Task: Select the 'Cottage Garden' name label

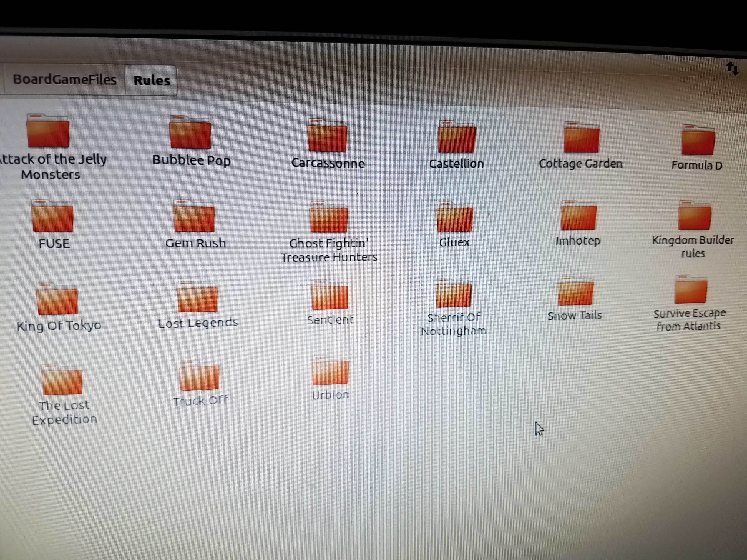Action: (580, 164)
